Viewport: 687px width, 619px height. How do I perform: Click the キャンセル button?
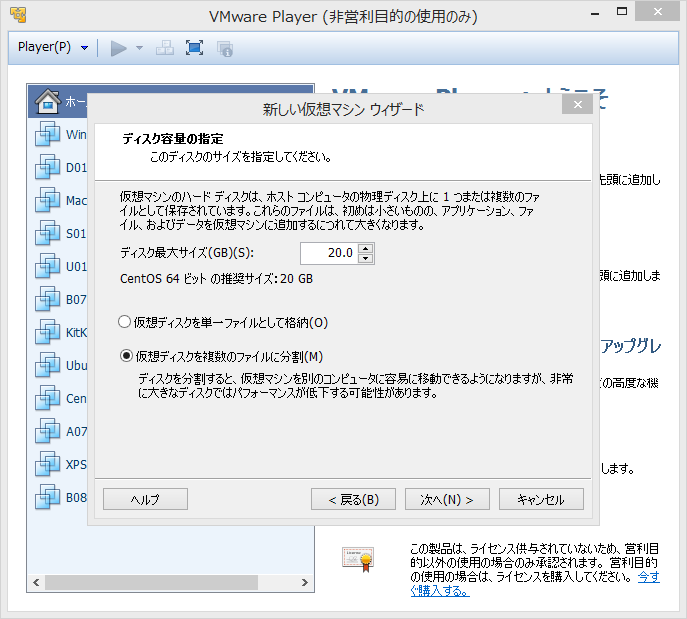[541, 499]
